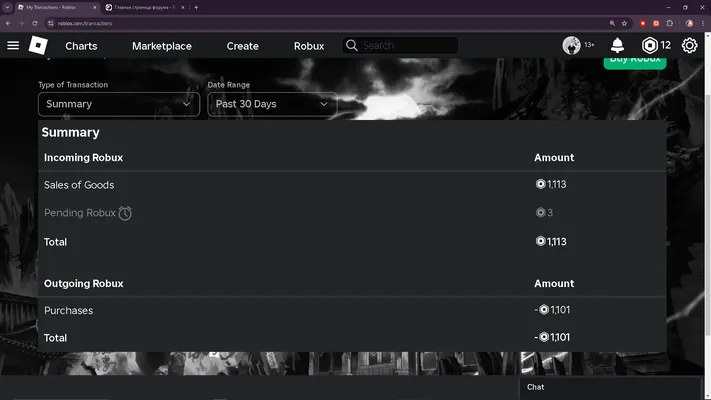This screenshot has width=711, height=400.
Task: Open the Robux balance icon
Action: 649,45
